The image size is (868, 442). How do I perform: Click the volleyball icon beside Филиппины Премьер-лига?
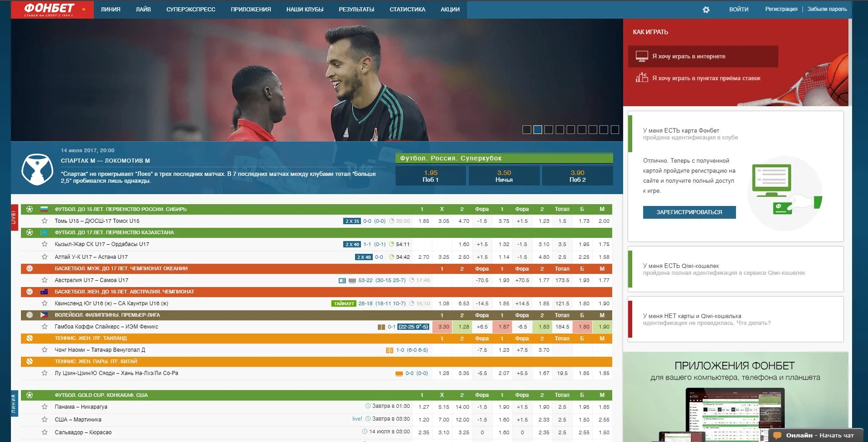pyautogui.click(x=30, y=315)
